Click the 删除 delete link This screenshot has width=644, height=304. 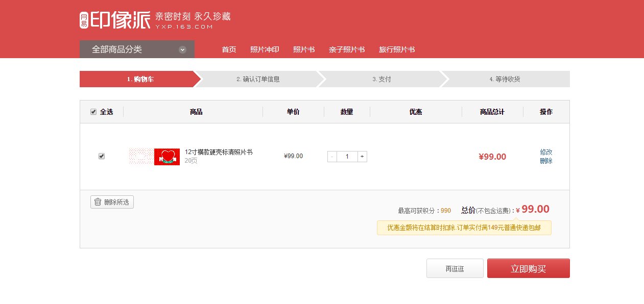coord(547,161)
